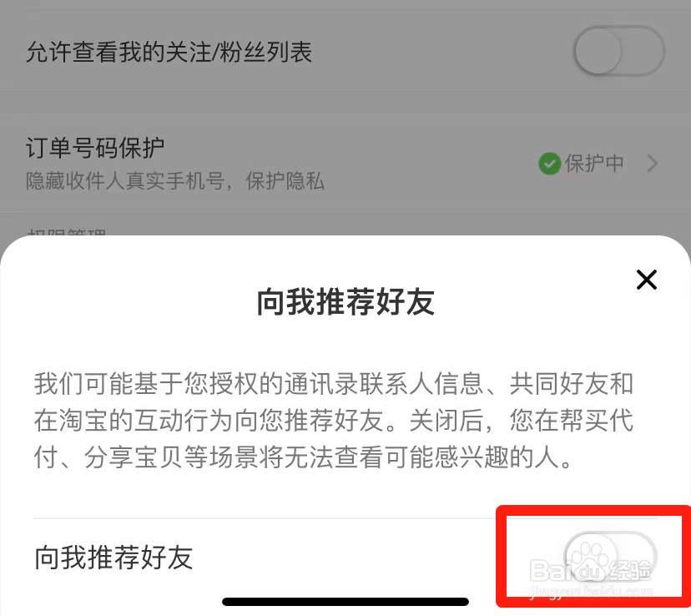Tap the 隐藏收件人真实手机号 subtitle text
The width and height of the screenshot is (691, 616).
tap(175, 181)
